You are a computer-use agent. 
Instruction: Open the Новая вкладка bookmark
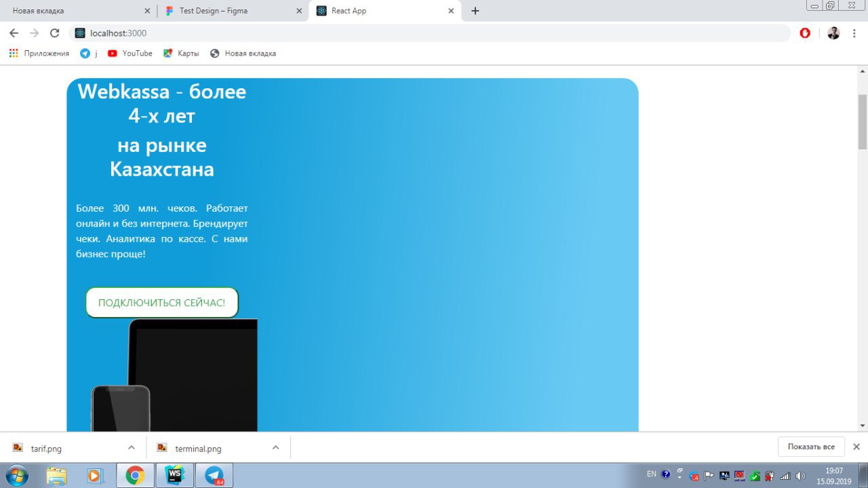click(x=243, y=53)
